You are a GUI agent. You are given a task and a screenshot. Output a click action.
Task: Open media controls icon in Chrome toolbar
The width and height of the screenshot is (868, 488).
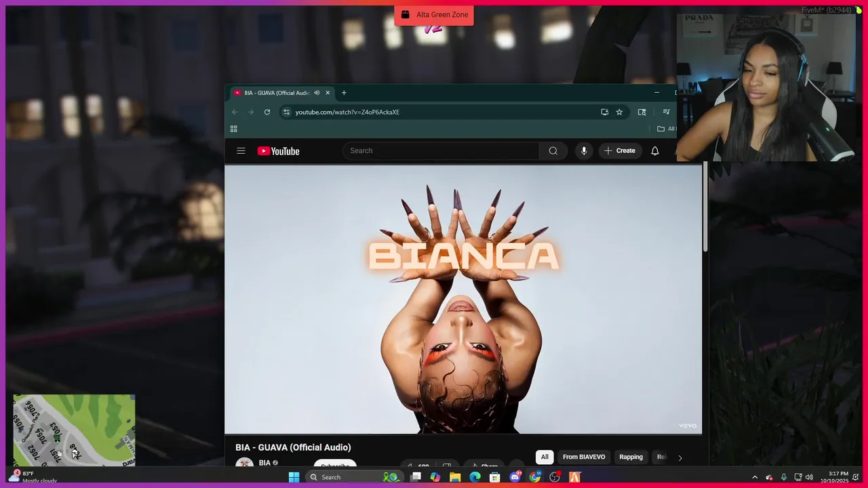coord(666,112)
